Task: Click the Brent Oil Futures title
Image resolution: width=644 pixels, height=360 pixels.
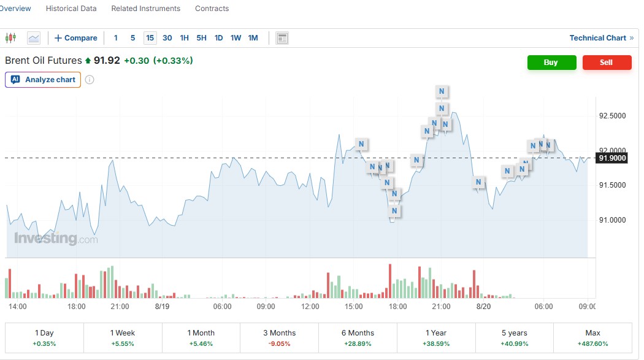Action: (43, 60)
